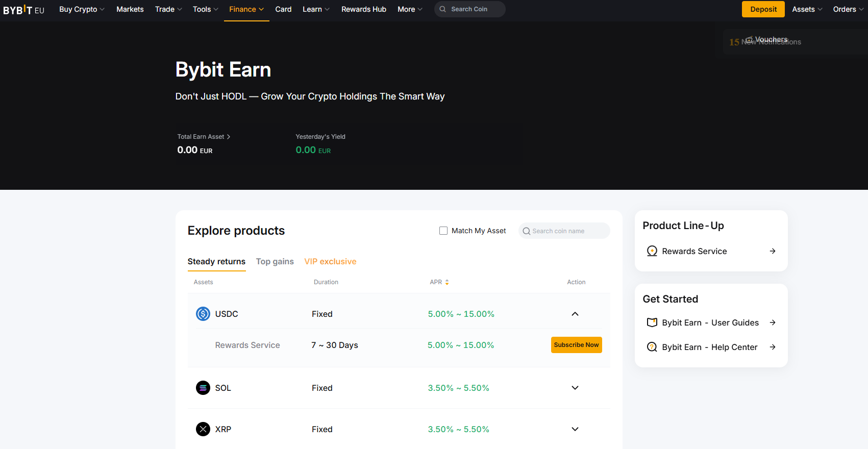Screen dimensions: 868x449
Task: Click the SOL coin icon
Action: point(203,388)
